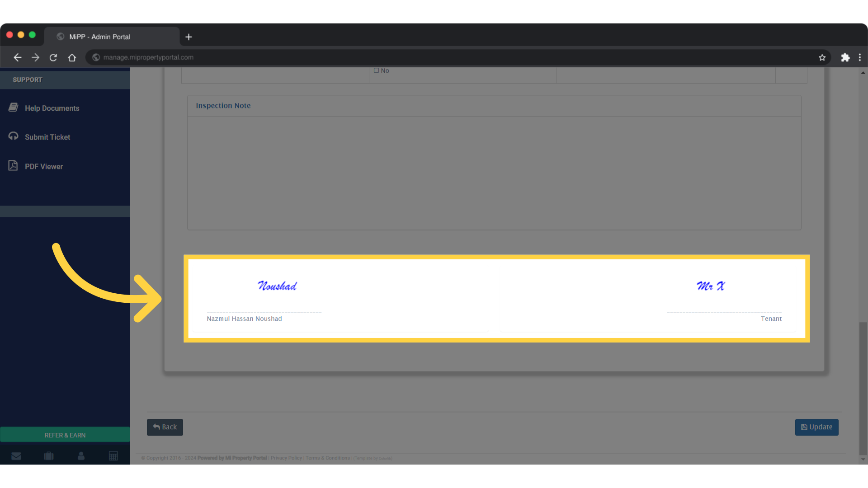Click the envelope icon in the bottom bar
This screenshot has height=488, width=868.
(16, 455)
